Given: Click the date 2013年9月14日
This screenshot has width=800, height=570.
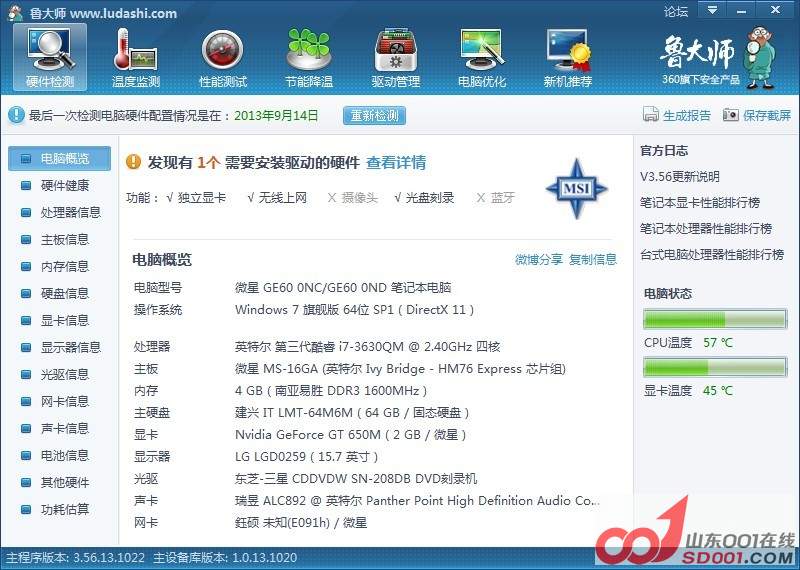Looking at the screenshot, I should pyautogui.click(x=276, y=115).
